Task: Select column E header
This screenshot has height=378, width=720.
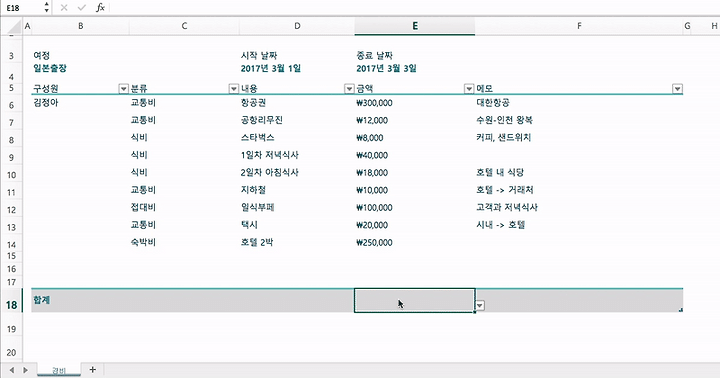Action: pos(415,26)
